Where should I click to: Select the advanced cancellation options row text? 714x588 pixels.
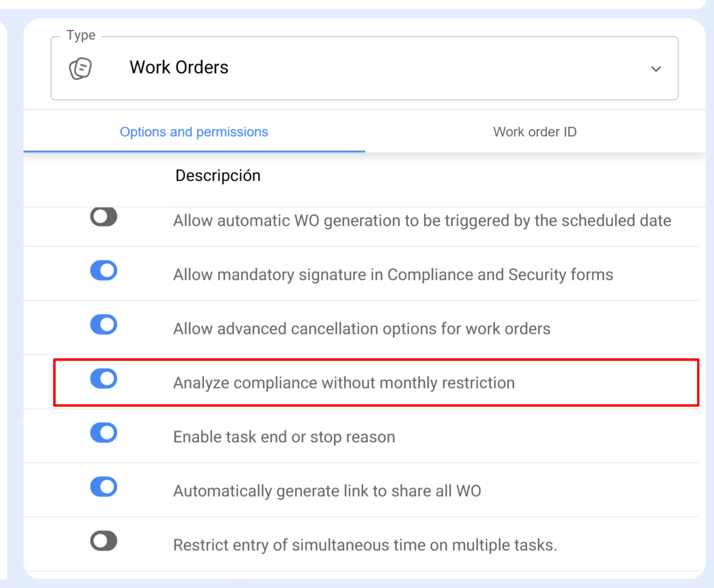(x=362, y=329)
